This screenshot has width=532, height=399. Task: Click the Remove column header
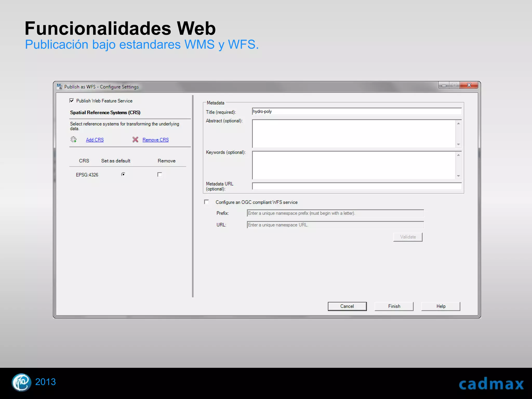(x=167, y=161)
